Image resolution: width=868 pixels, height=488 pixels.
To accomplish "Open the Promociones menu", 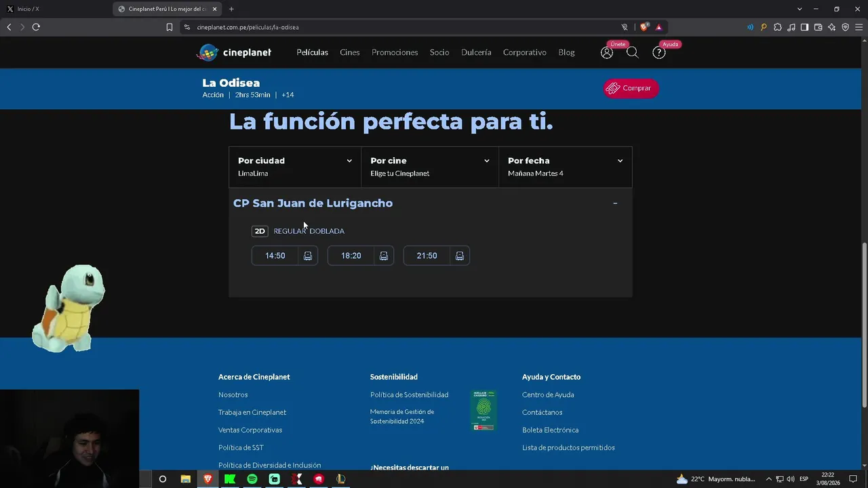I will pos(395,52).
